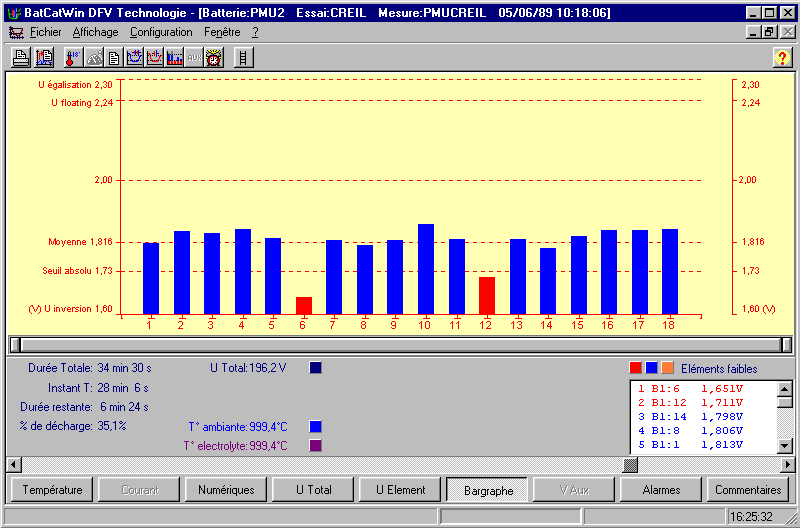Restore the inner document window
The image size is (800, 528).
click(769, 32)
